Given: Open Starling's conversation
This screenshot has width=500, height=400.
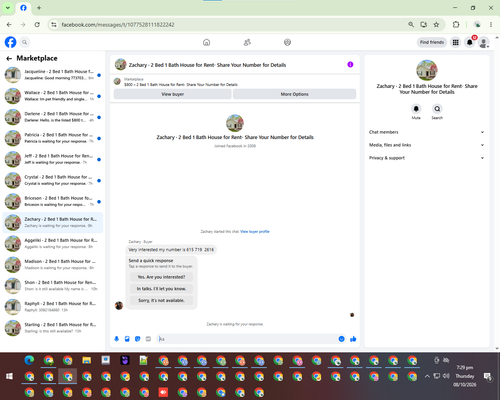Looking at the screenshot, I should (53, 328).
